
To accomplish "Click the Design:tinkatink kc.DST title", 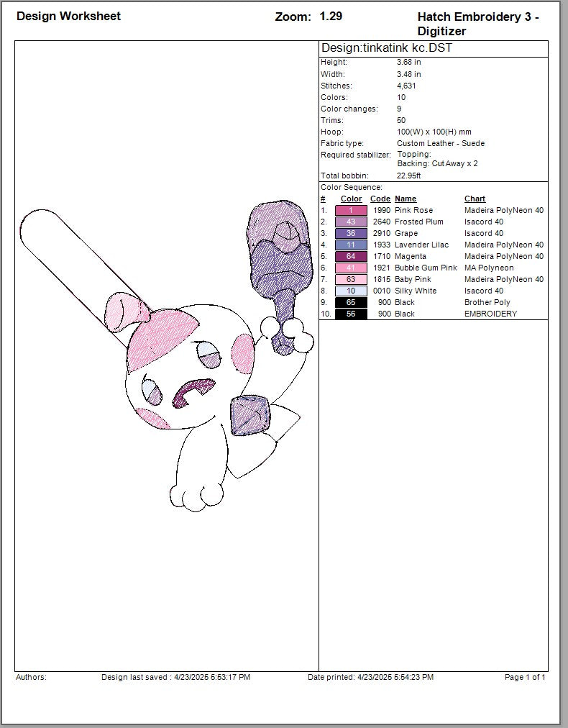I will coord(387,48).
